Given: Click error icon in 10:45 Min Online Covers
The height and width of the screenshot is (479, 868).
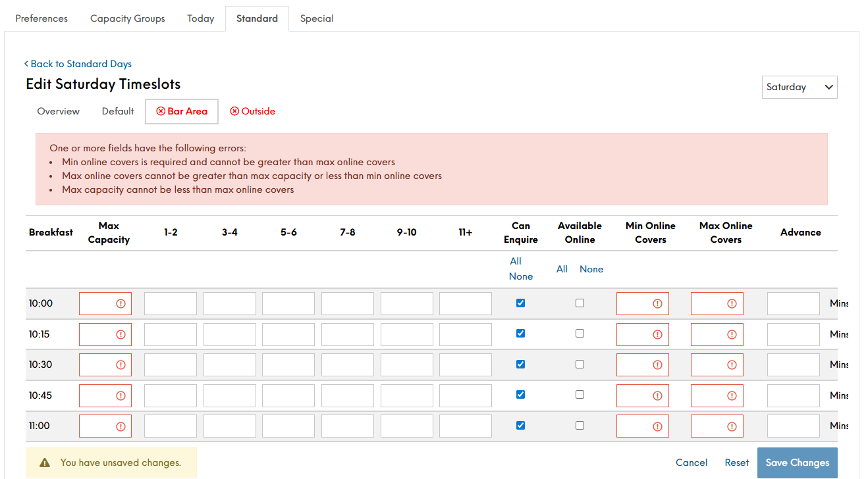Looking at the screenshot, I should 657,395.
